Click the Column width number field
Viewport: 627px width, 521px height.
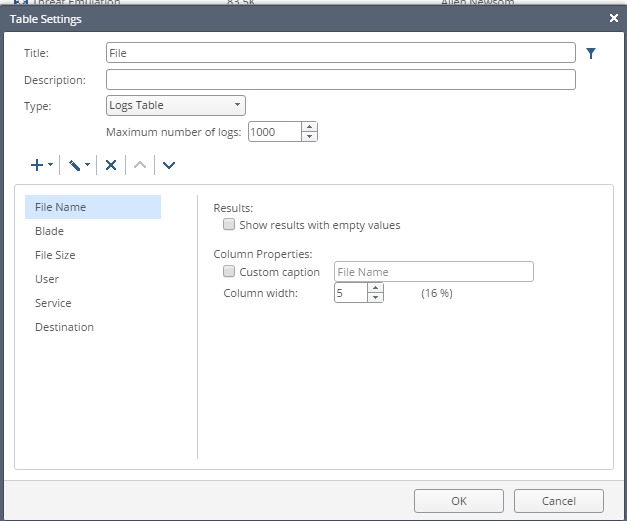pyautogui.click(x=351, y=293)
